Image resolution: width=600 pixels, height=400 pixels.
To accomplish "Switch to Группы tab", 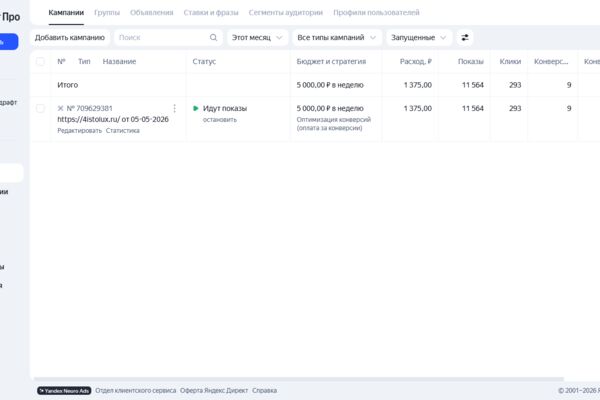I will click(x=107, y=13).
